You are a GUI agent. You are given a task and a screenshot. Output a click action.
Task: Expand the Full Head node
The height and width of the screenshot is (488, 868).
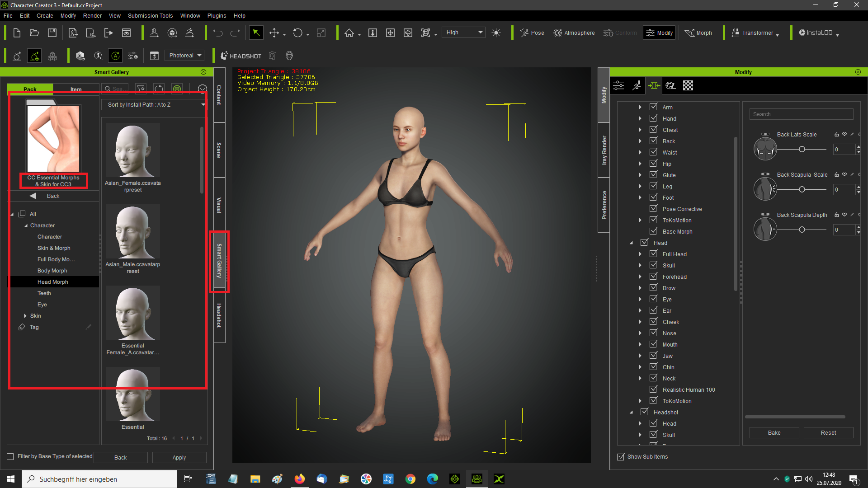(640, 254)
